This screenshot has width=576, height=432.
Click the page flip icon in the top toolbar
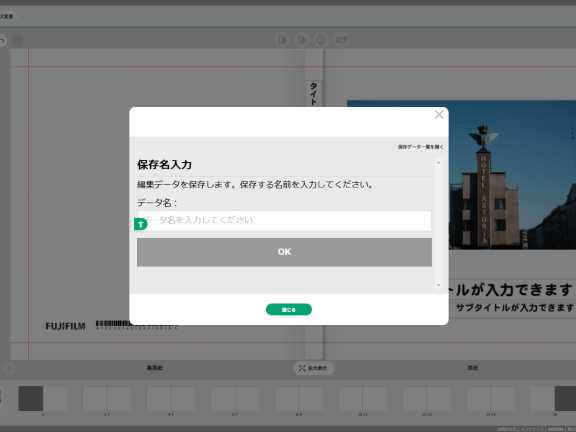[x=321, y=40]
